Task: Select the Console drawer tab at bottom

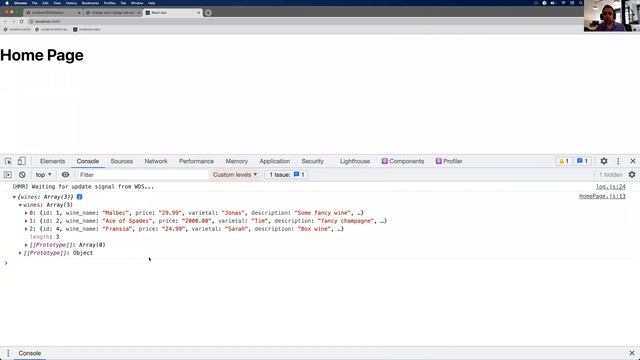Action: point(30,353)
